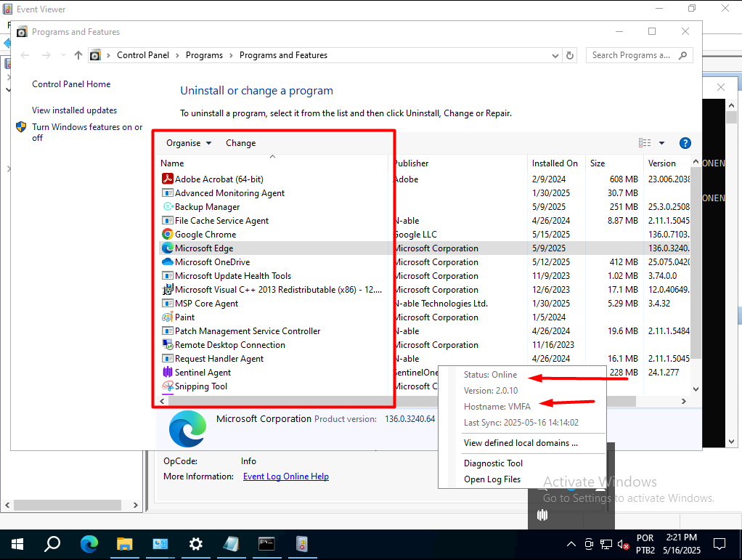
Task: Open Settings gear on the taskbar
Action: click(x=195, y=544)
